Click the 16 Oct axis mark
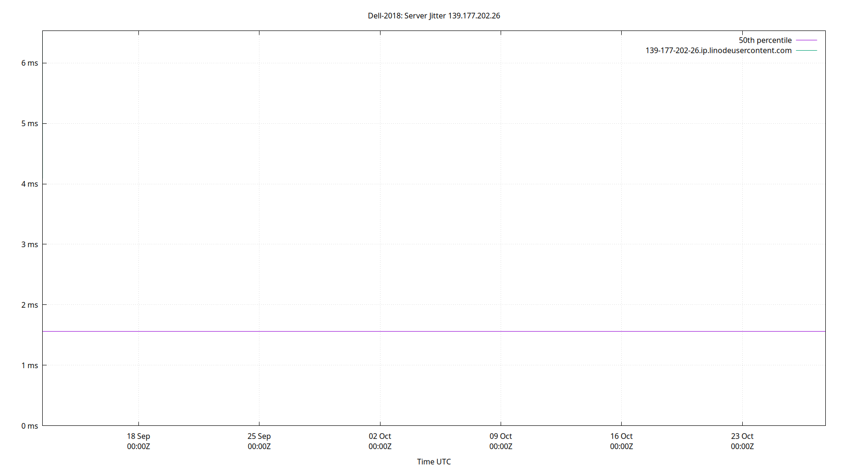The image size is (868, 469). (x=621, y=436)
